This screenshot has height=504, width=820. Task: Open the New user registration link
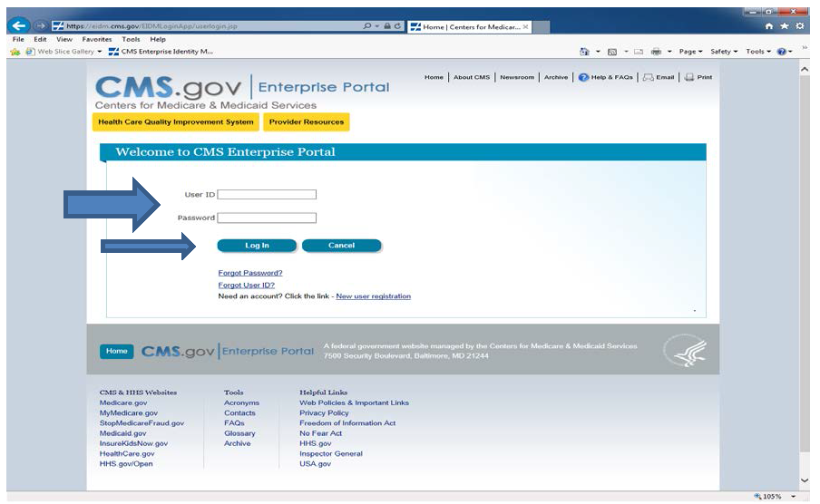374,296
